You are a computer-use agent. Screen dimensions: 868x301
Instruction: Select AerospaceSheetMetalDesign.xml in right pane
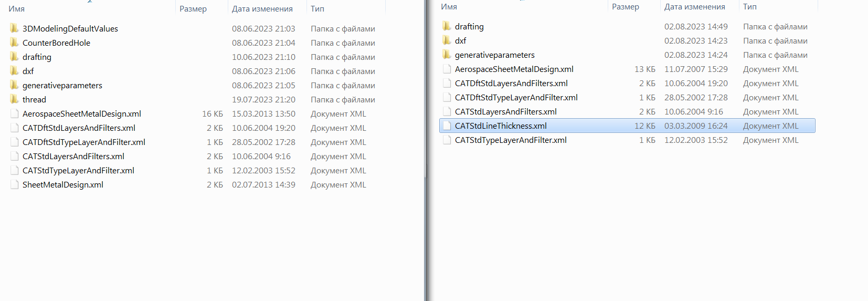(x=514, y=69)
